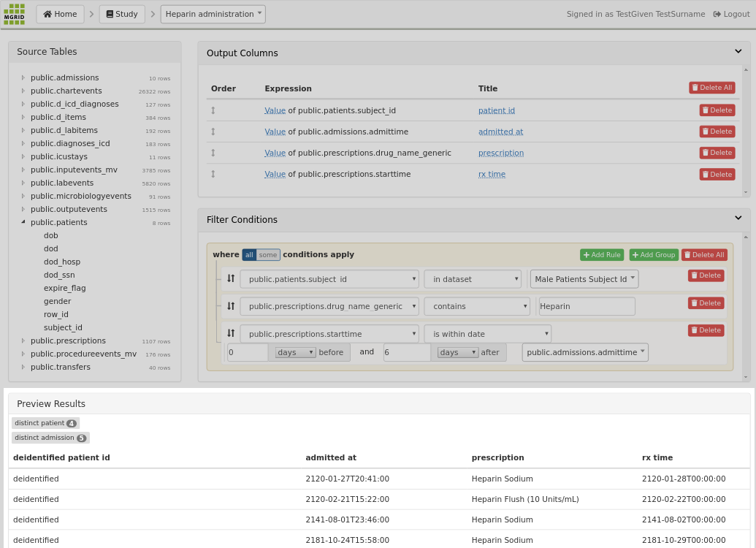Click the Add Group button
Screen dimensions: 756x548
[654, 255]
